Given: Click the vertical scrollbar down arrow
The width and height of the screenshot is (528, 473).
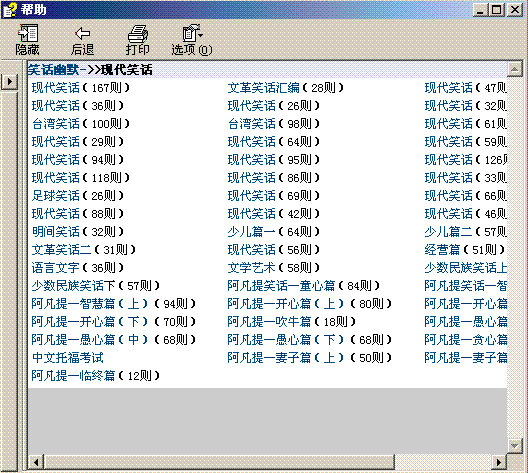Looking at the screenshot, I should tap(515, 446).
